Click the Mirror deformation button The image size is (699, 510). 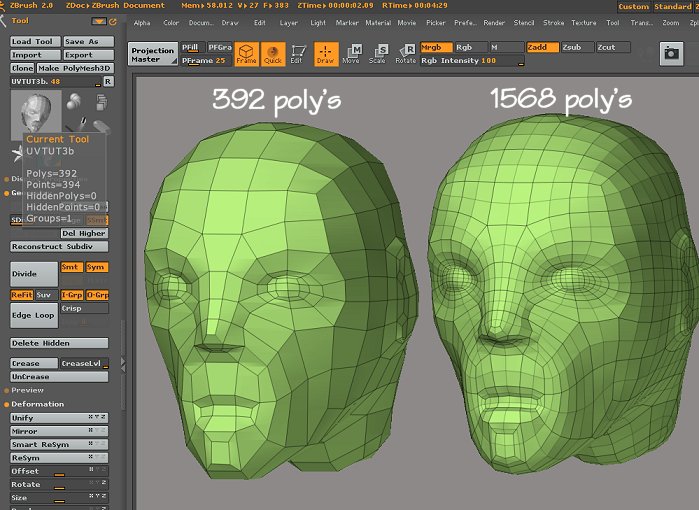coord(59,432)
